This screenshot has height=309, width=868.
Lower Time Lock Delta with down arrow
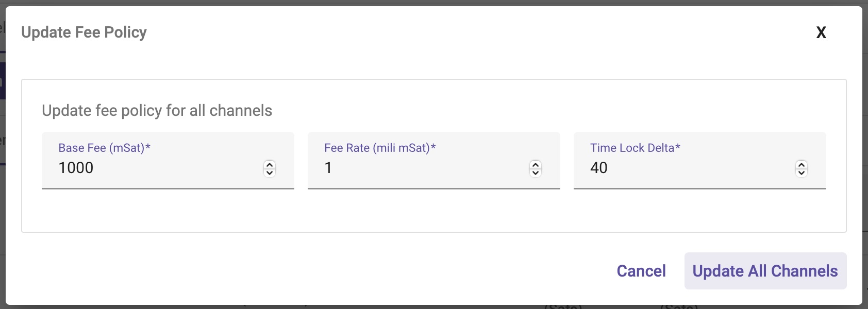pos(802,173)
